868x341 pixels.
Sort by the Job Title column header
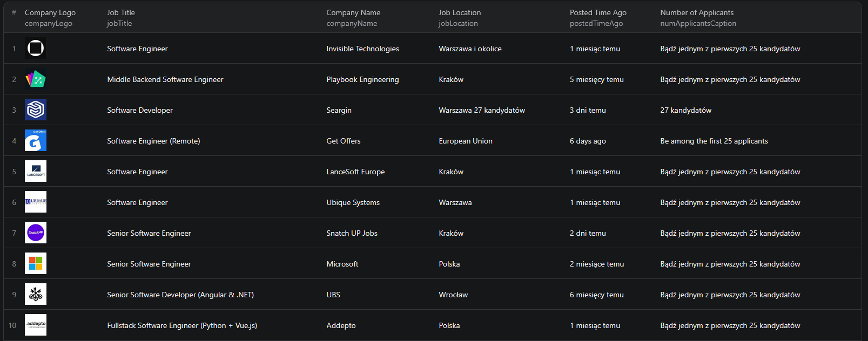(x=121, y=12)
